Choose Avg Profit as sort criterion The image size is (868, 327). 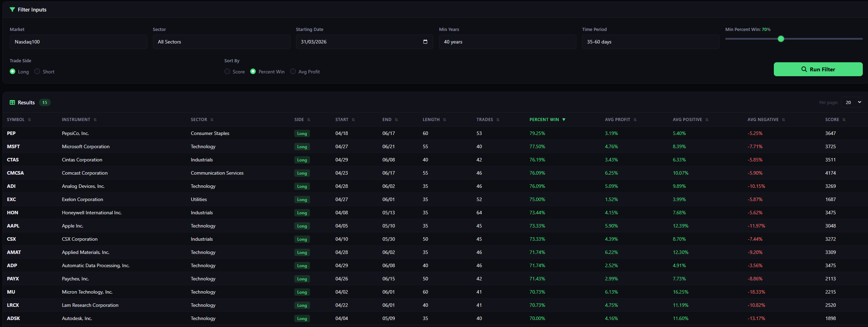(293, 72)
